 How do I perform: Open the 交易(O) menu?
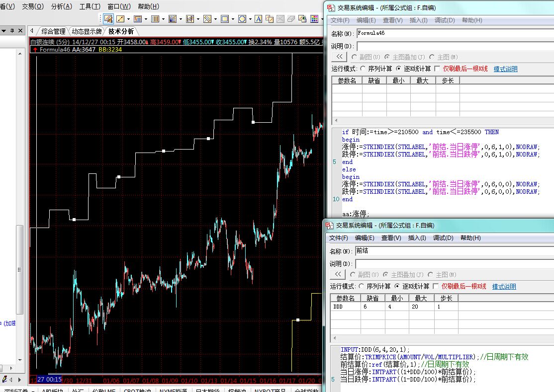33,6
